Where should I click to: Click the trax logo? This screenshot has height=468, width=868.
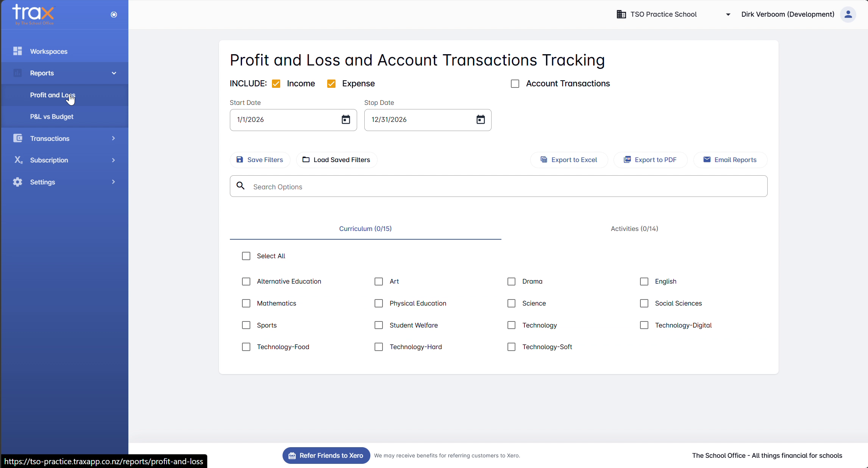pos(33,14)
